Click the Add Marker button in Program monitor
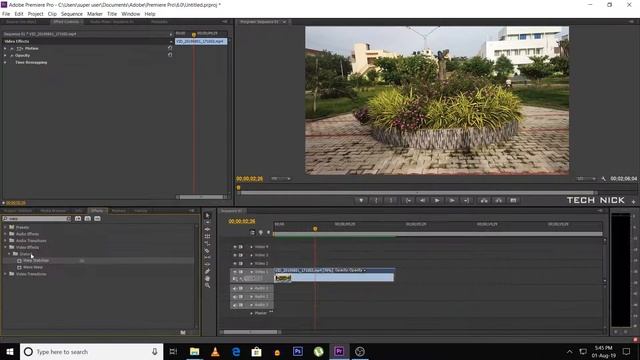This screenshot has height=360, width=640. click(361, 200)
